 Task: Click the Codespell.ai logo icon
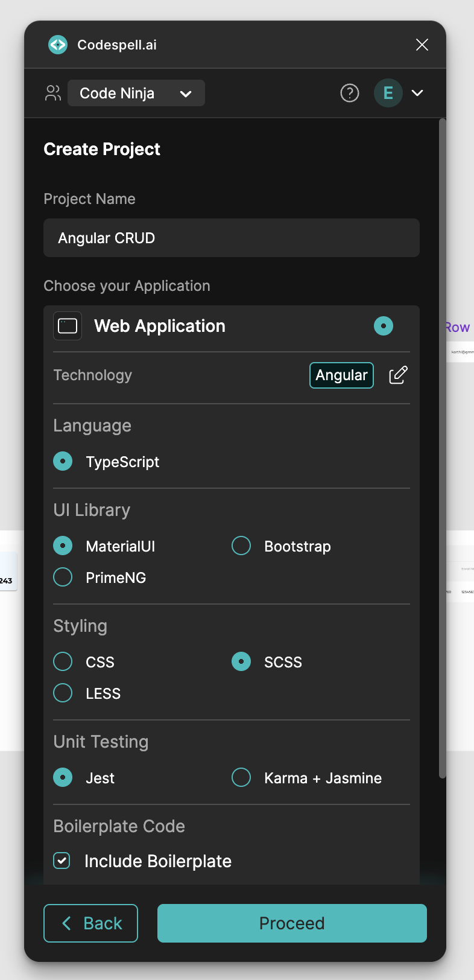[58, 45]
